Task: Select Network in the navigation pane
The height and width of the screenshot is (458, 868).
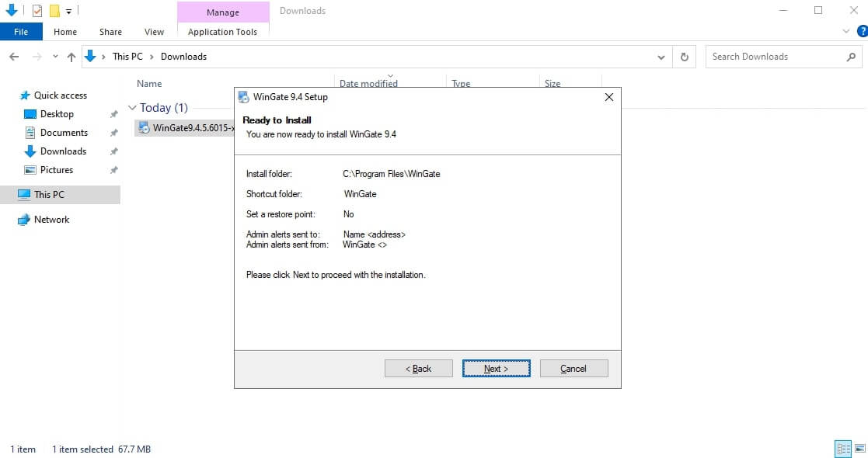Action: click(51, 220)
